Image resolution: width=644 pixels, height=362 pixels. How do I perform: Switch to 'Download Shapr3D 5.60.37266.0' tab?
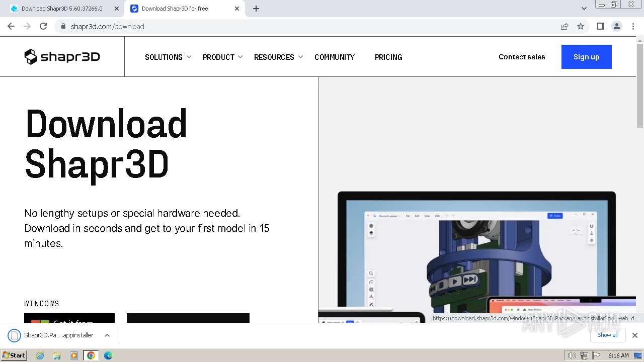point(62,9)
